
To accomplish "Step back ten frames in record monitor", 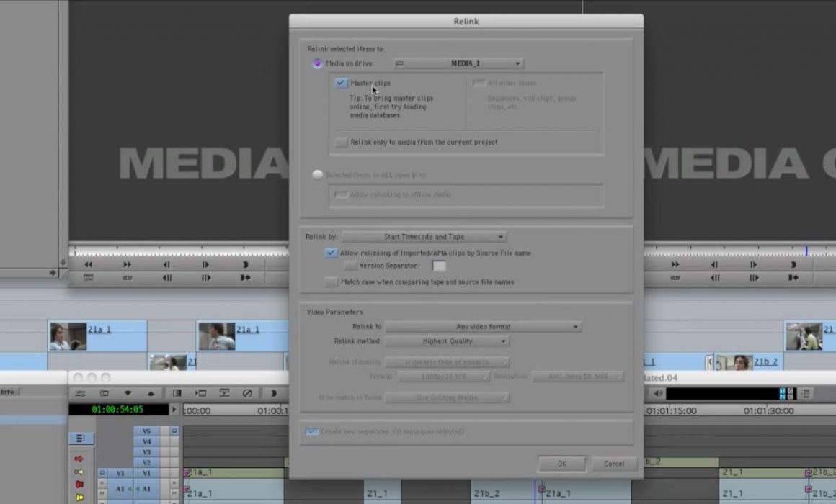I will tap(714, 278).
